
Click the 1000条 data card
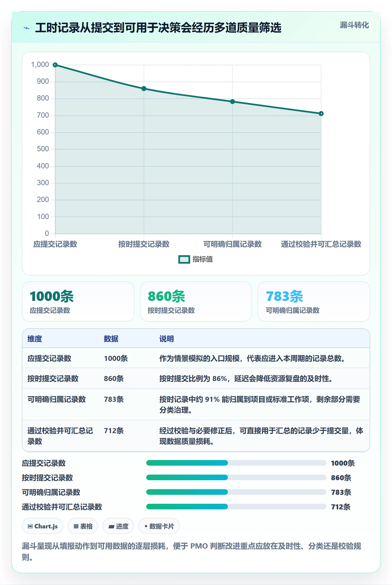pyautogui.click(x=78, y=301)
